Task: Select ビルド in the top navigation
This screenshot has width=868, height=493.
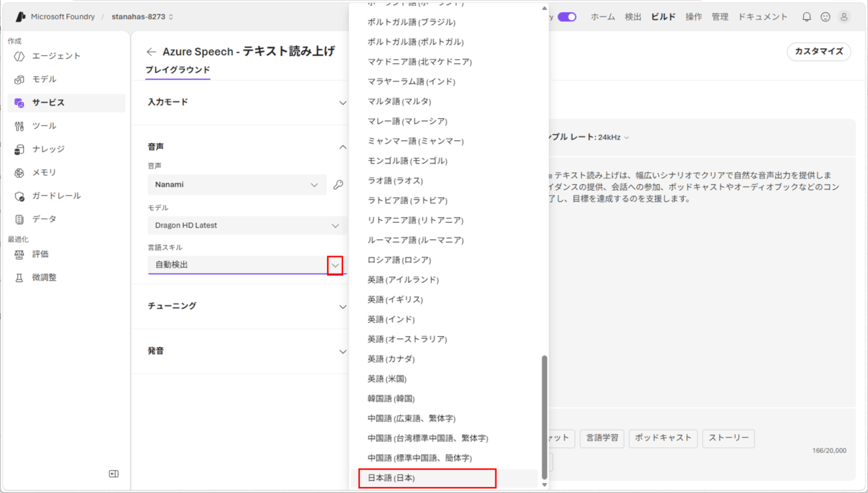Action: 664,17
